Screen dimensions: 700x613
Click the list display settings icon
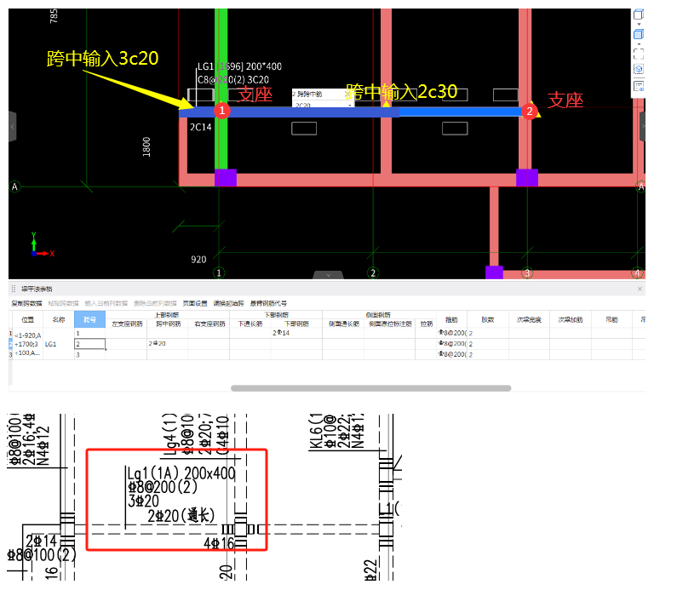pos(639,86)
